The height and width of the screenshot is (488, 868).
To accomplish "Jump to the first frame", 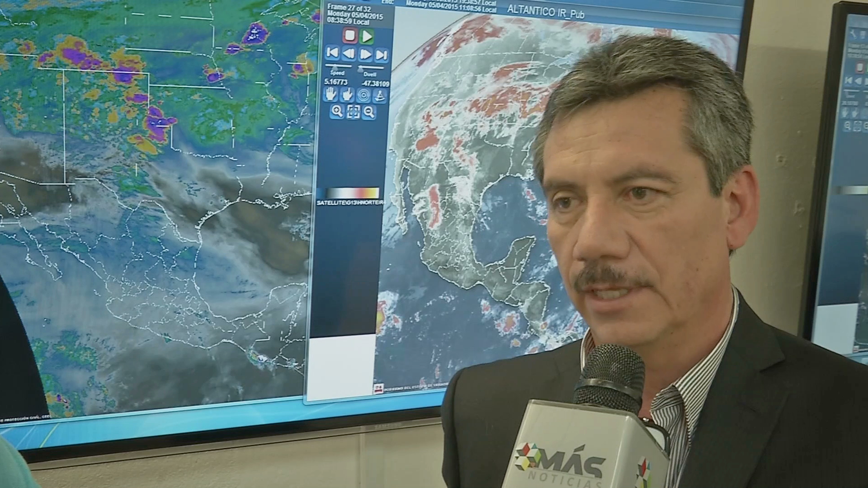I will 332,53.
